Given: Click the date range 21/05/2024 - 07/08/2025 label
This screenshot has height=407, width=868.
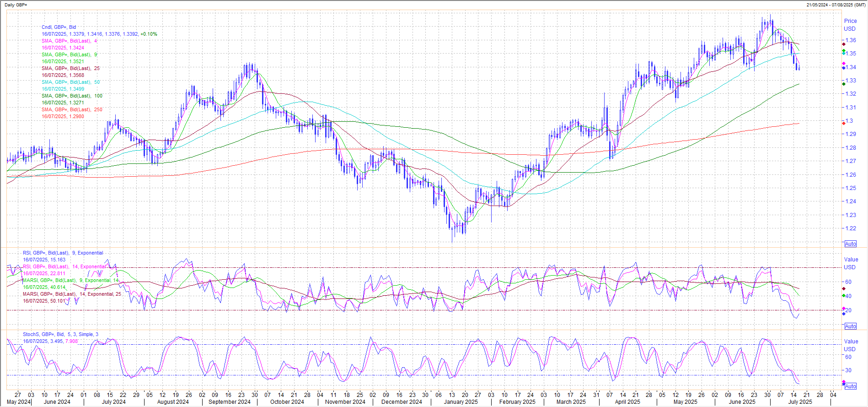Looking at the screenshot, I should click(836, 5).
